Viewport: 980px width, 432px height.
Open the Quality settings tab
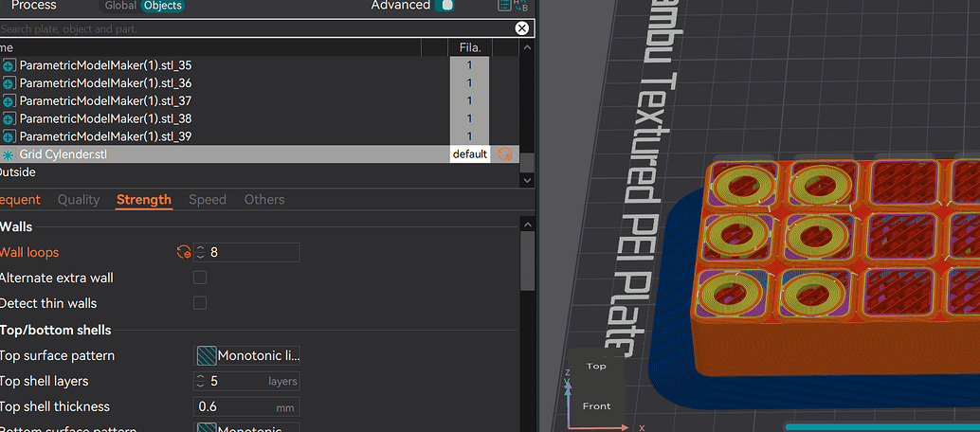79,200
